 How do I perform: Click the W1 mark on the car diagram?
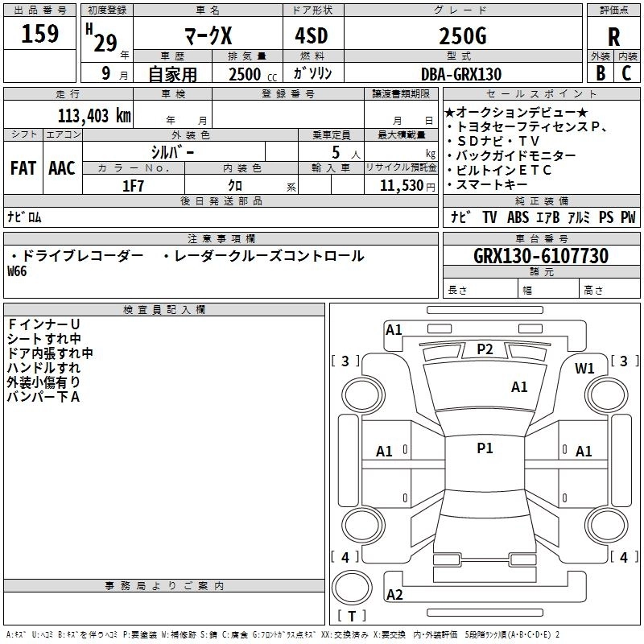click(584, 369)
